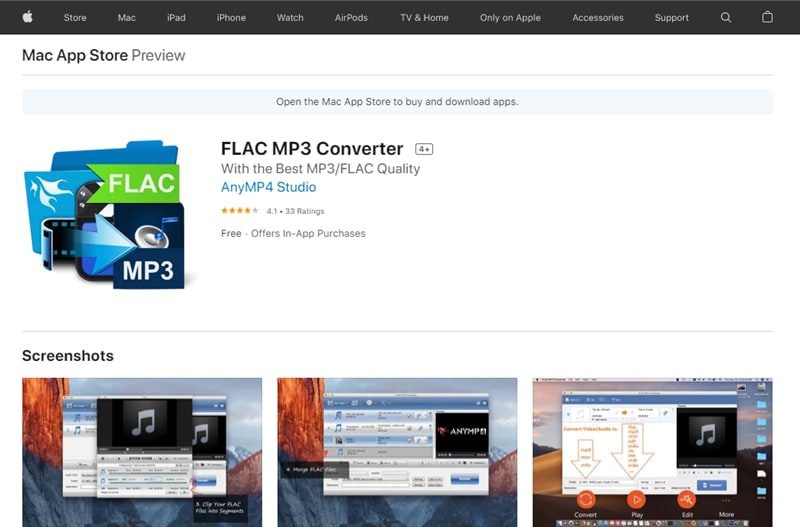Open the Watch menu item
Image resolution: width=800 pixels, height=527 pixels.
coord(290,17)
